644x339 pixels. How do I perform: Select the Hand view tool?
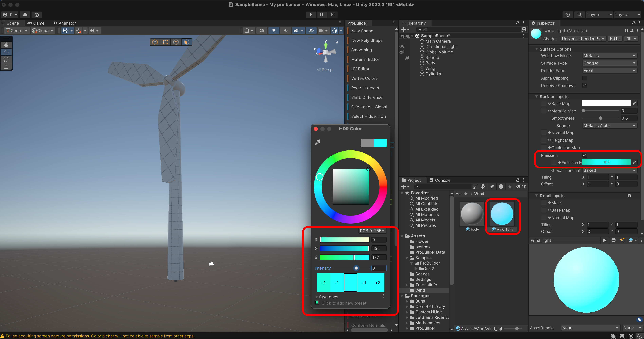[6, 45]
